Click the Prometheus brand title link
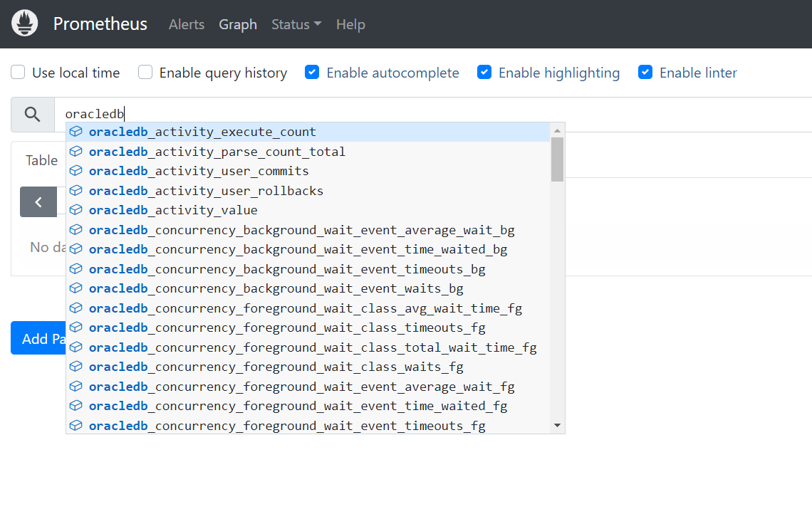 click(100, 24)
